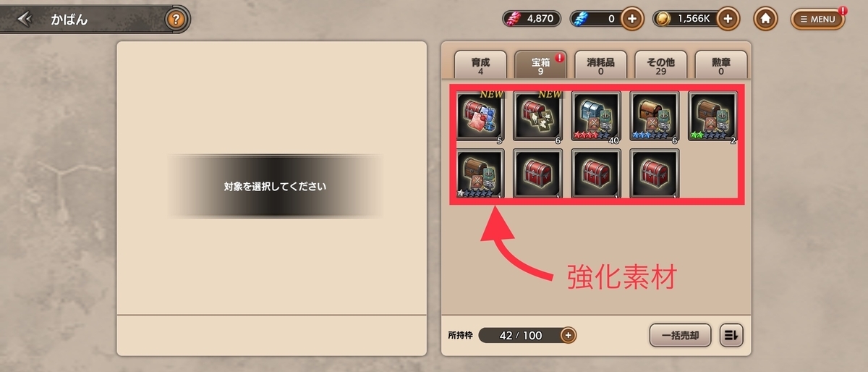Image resolution: width=868 pixels, height=372 pixels.
Task: Select the last red chest in second row
Action: tap(655, 174)
